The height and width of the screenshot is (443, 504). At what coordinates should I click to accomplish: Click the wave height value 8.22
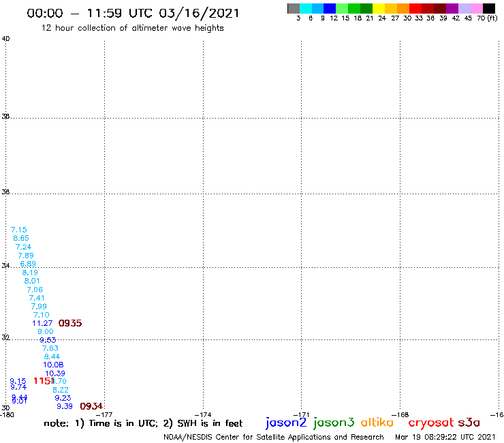coord(61,390)
